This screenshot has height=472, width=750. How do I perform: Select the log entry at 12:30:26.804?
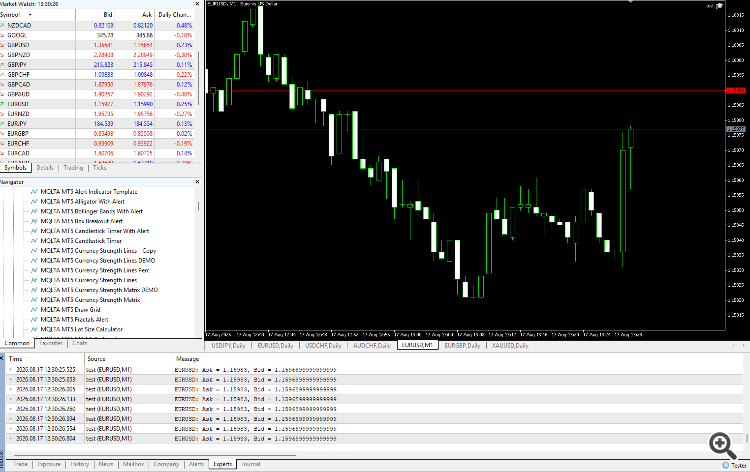[375, 439]
